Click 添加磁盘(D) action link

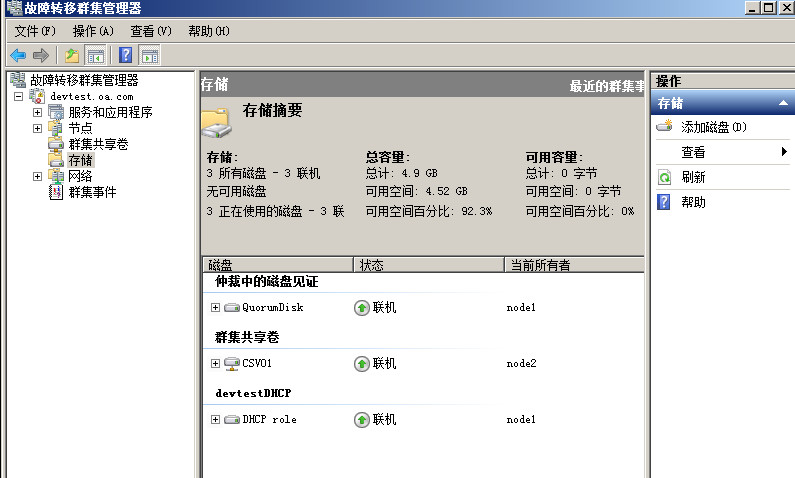tap(714, 127)
